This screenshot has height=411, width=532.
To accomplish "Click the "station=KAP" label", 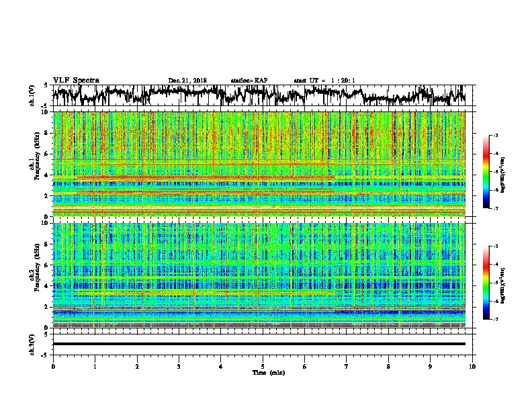I will [249, 81].
